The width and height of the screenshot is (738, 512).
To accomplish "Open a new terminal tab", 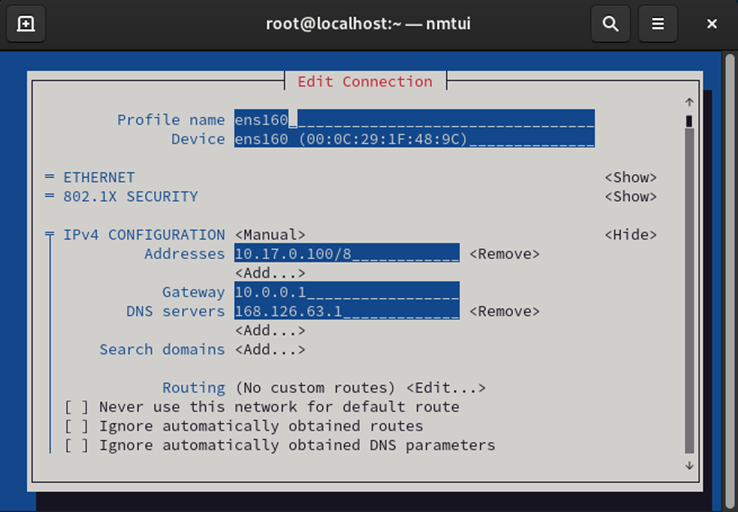I will pyautogui.click(x=26, y=24).
